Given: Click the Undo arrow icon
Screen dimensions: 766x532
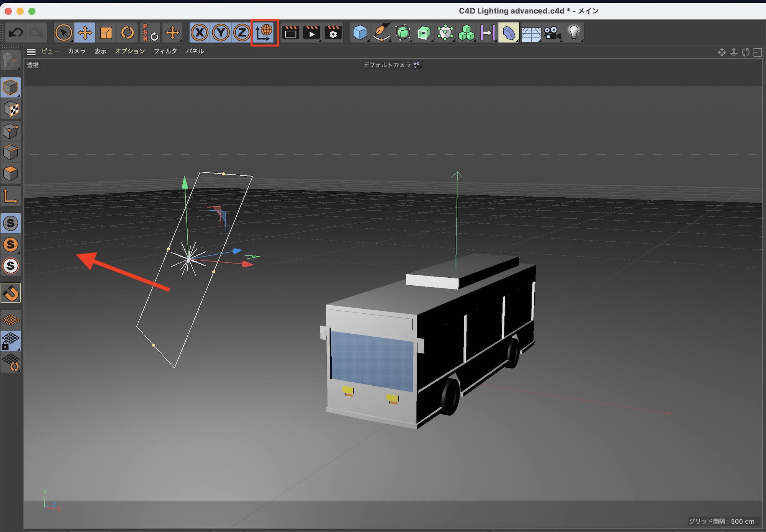Looking at the screenshot, I should 16,33.
